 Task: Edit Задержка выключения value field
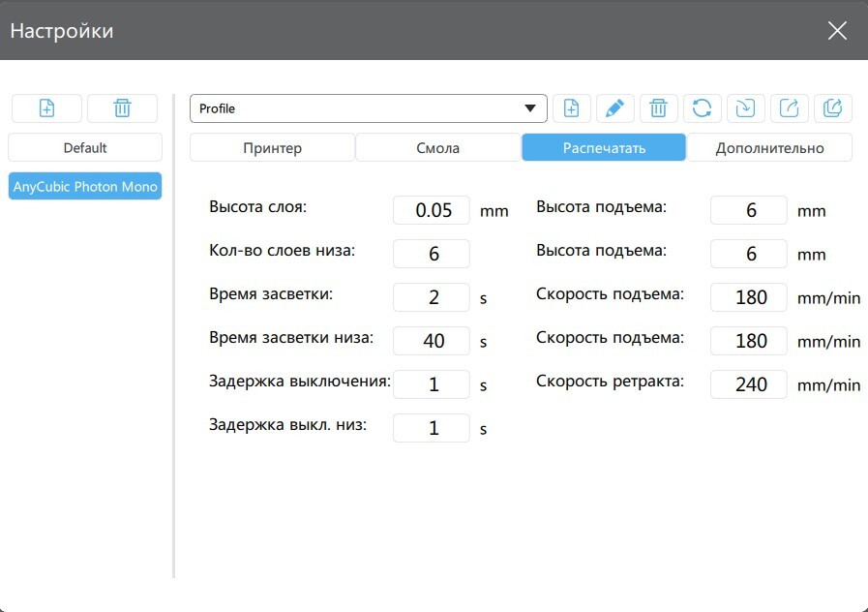(432, 384)
